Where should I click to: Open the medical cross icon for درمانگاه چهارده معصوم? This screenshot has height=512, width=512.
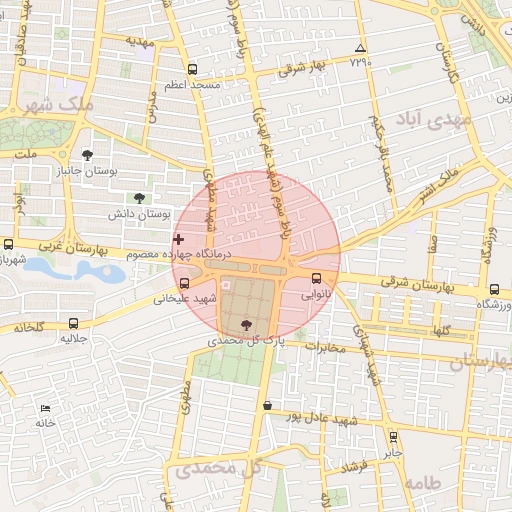pyautogui.click(x=178, y=239)
